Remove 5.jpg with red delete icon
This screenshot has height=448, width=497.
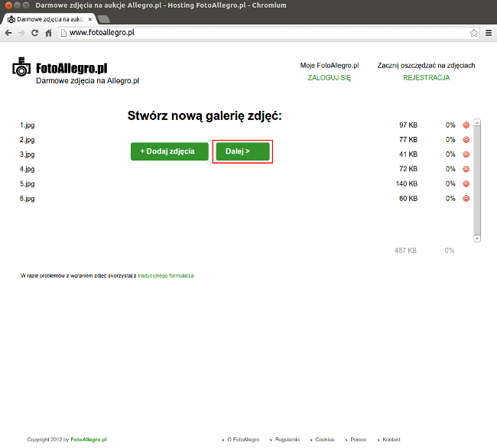coord(466,183)
